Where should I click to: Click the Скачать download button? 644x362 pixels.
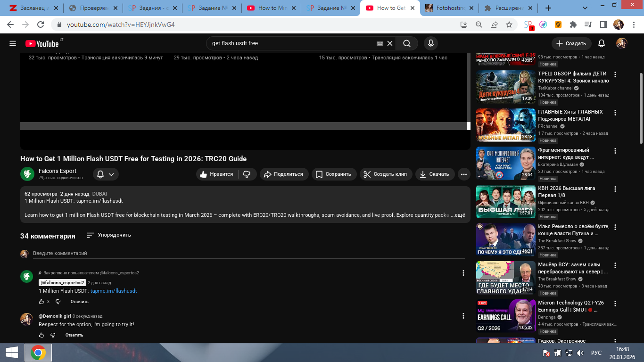click(x=435, y=174)
